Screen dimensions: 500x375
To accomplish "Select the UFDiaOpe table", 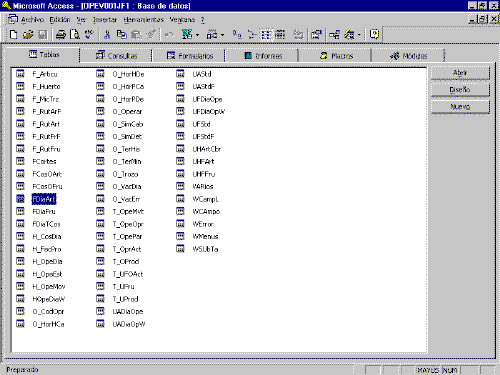I will 207,99.
